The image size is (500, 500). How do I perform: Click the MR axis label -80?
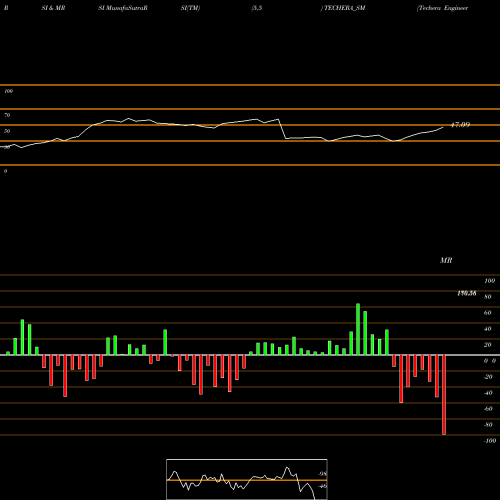pos(488,425)
